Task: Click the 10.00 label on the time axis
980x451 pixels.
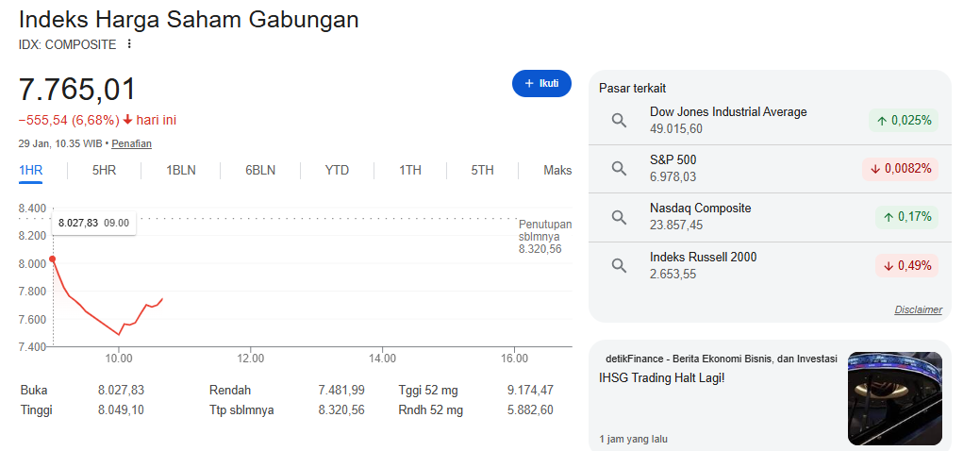Action: tap(119, 359)
